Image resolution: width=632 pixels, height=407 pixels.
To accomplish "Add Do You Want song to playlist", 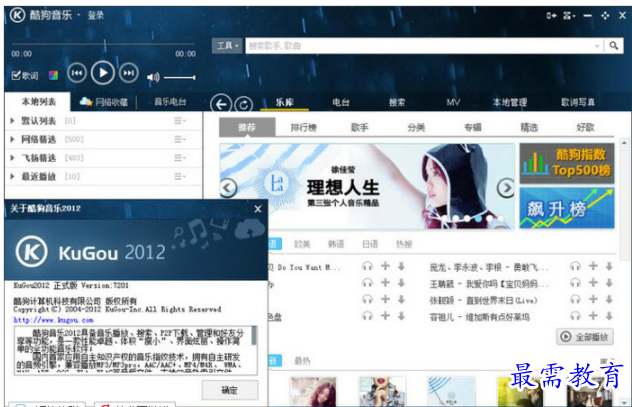I will click(385, 266).
